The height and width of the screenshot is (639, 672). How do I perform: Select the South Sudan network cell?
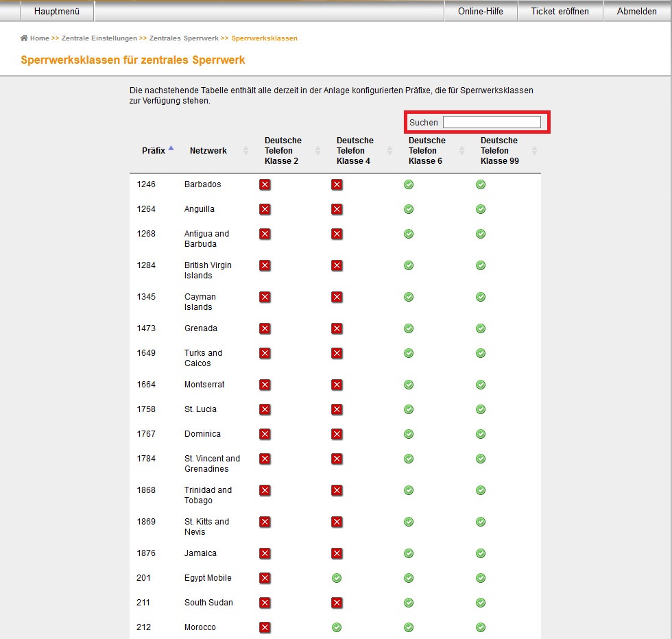208,603
